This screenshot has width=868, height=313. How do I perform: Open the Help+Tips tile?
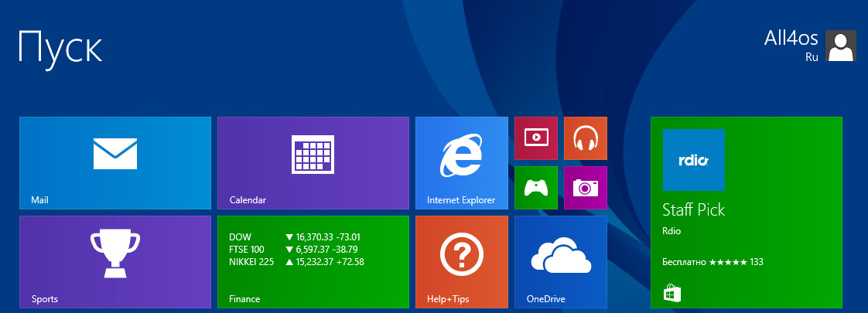coord(462,261)
